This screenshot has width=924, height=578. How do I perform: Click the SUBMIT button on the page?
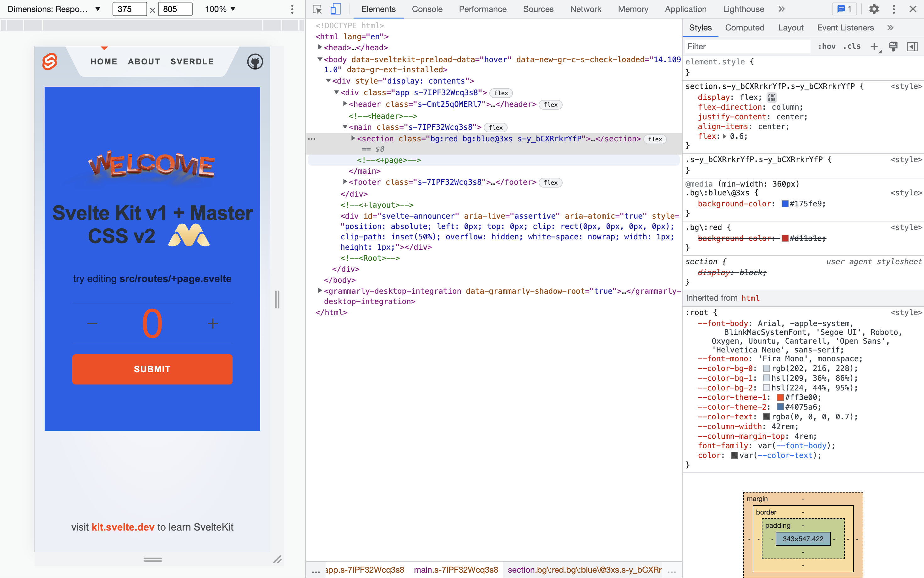pos(152,369)
